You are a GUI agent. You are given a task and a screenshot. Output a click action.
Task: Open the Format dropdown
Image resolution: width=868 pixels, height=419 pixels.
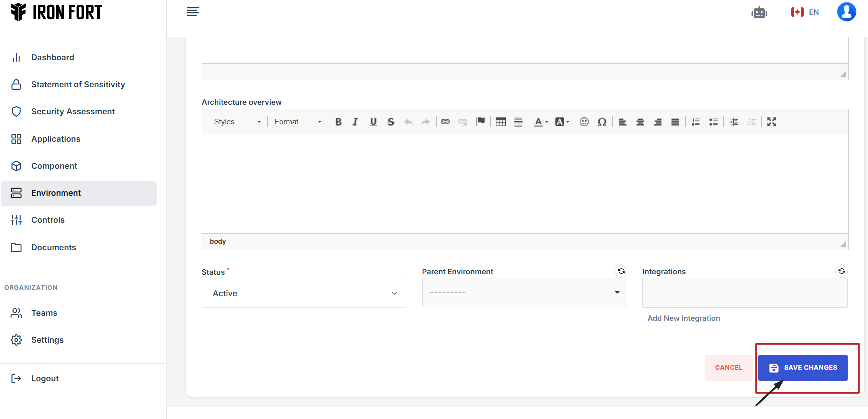(297, 122)
